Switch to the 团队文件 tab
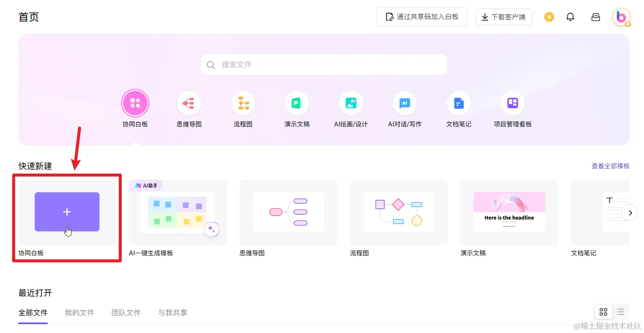 126,313
